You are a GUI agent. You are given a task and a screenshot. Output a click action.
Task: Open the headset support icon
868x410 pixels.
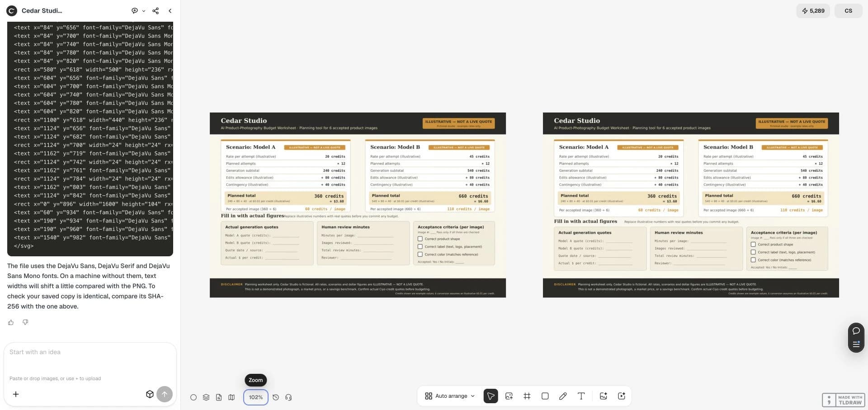click(288, 397)
